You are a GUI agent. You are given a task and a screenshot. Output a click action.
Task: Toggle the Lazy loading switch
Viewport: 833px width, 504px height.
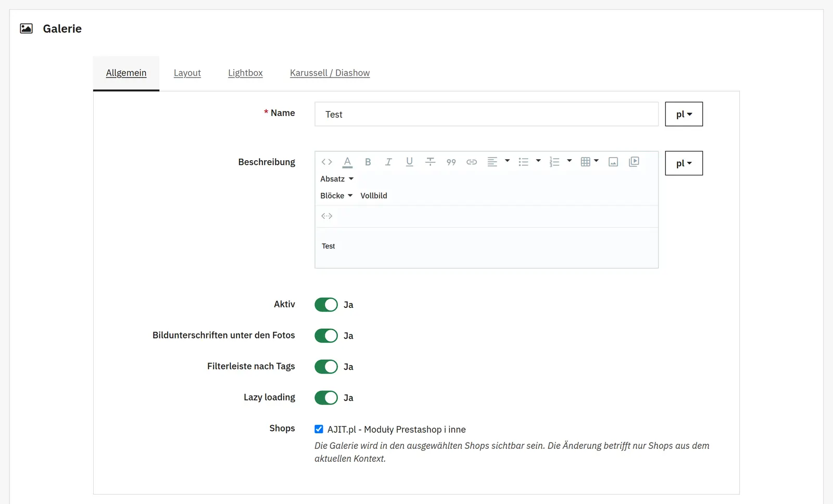(326, 397)
